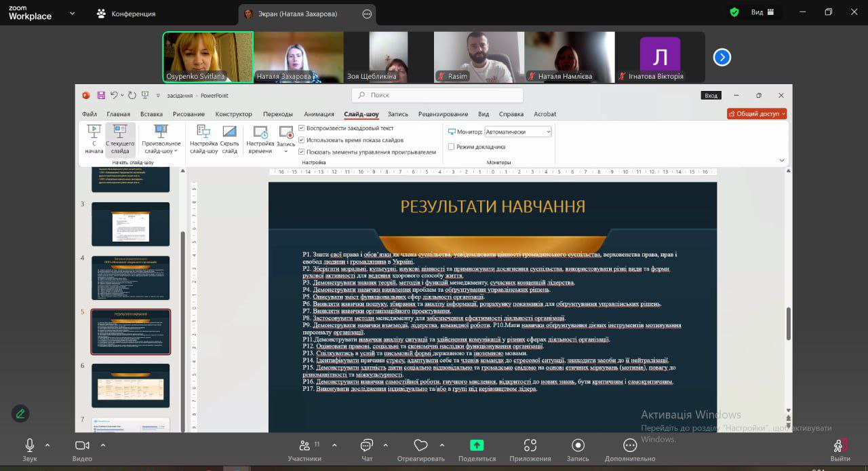
Task: Open the Monitor selection dropdown
Action: coord(518,132)
